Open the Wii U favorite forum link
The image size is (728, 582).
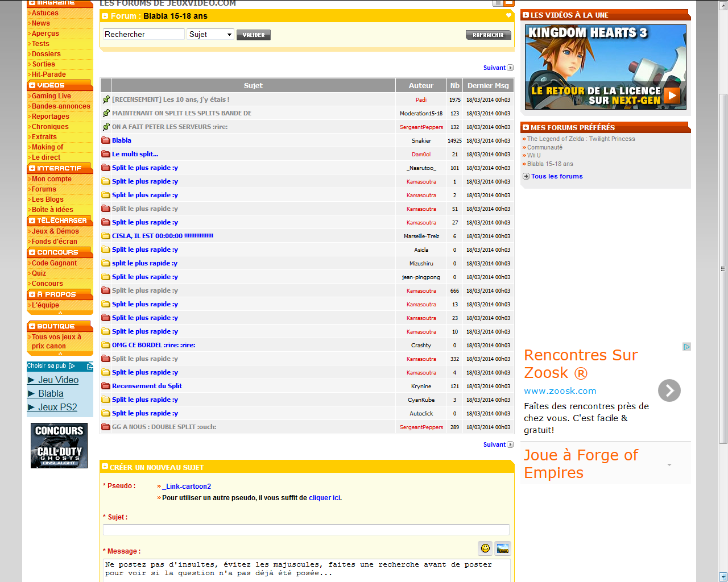[x=534, y=155]
